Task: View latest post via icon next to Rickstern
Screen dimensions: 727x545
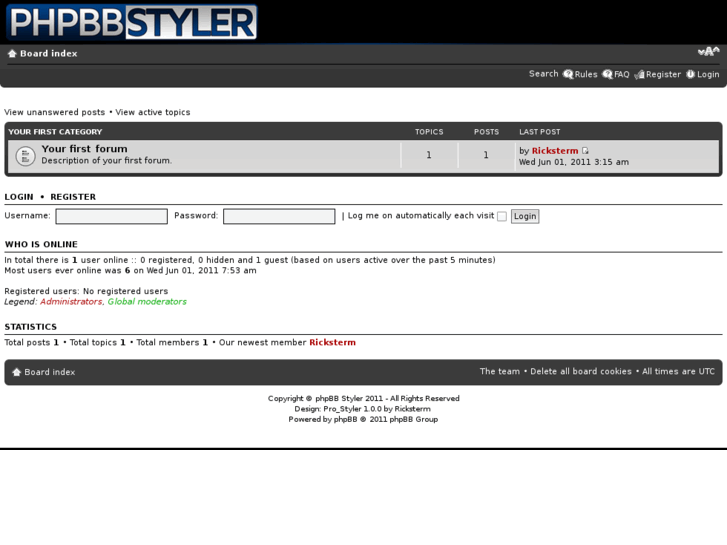Action: click(585, 151)
